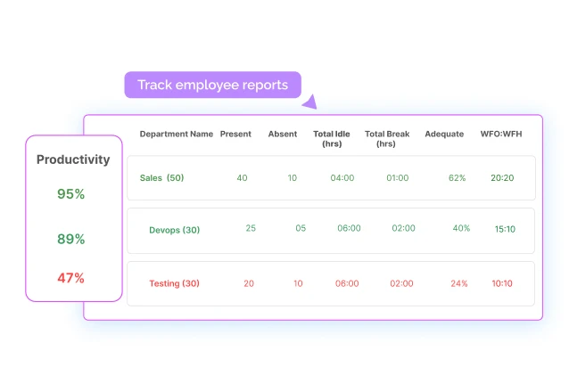
Task: Click the Adequate column header
Action: click(444, 134)
